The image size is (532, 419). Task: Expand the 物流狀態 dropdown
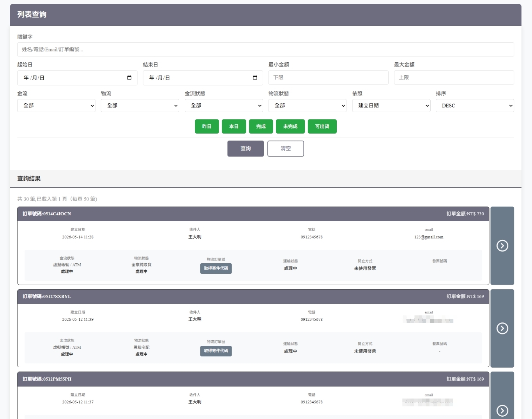[x=308, y=106]
